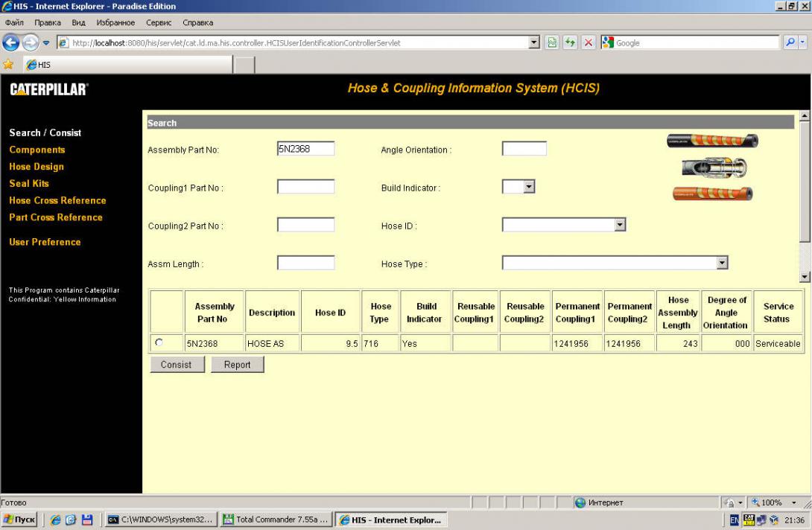Open the Сервис menu
The height and width of the screenshot is (530, 812).
(159, 23)
